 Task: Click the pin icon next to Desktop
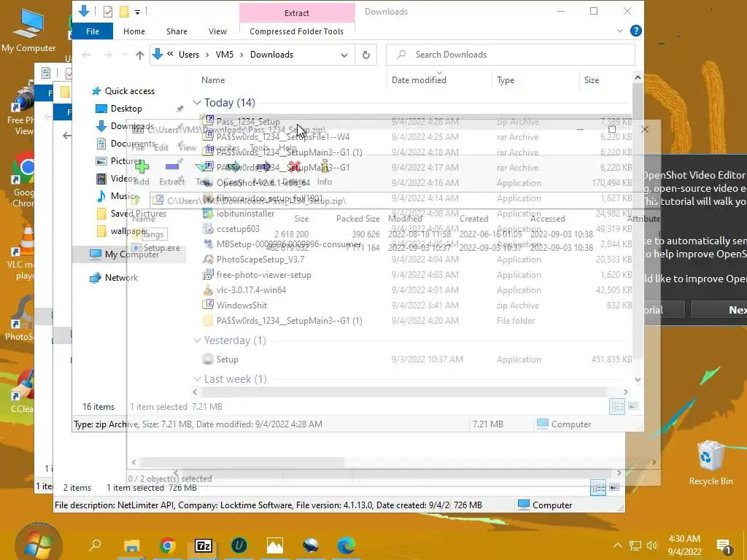[x=179, y=109]
